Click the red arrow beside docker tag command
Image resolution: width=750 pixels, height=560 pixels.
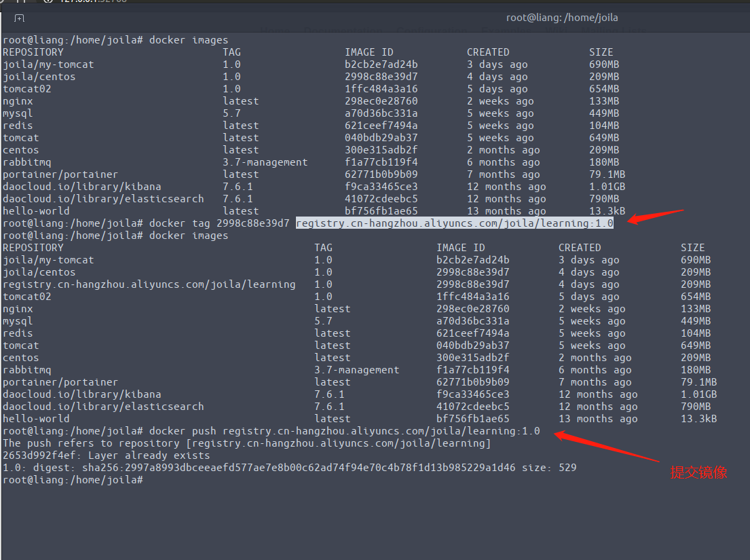[655, 218]
